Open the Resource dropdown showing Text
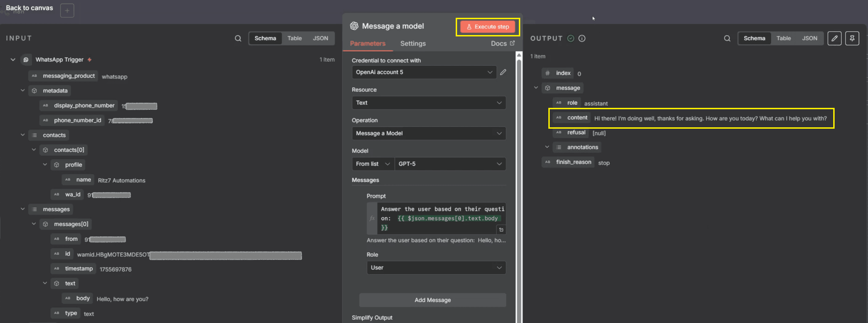This screenshot has width=868, height=323. [x=429, y=103]
